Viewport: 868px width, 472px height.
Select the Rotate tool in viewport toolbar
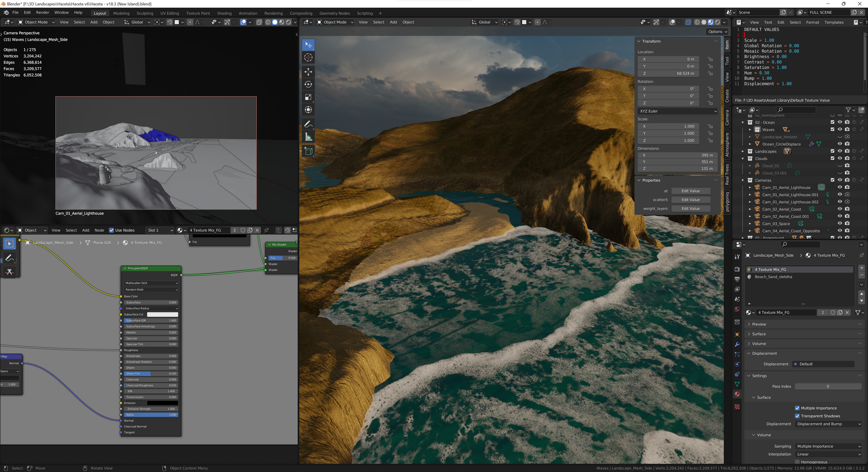click(x=308, y=84)
